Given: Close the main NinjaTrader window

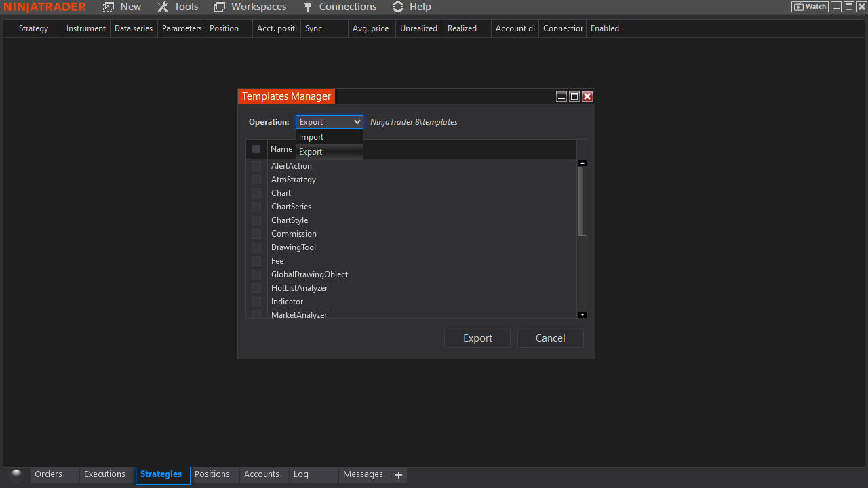Looking at the screenshot, I should [x=861, y=7].
